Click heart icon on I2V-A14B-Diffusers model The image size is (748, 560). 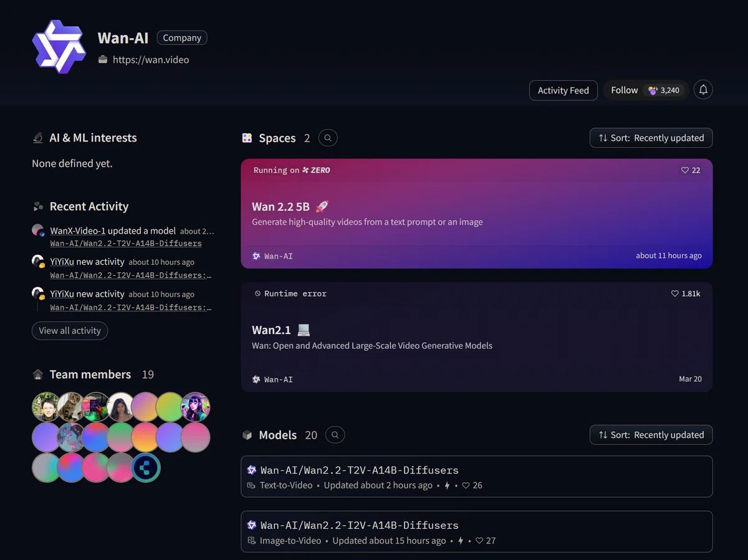pyautogui.click(x=479, y=541)
